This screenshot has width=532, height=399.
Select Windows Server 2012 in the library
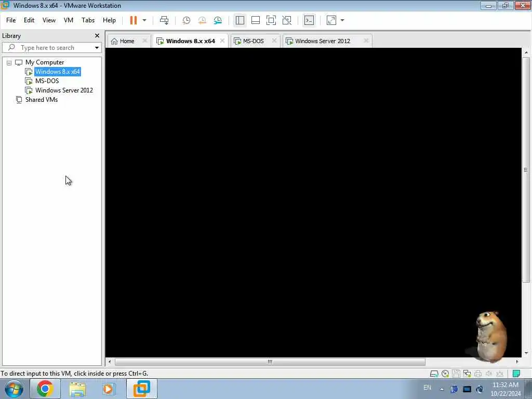click(x=64, y=90)
